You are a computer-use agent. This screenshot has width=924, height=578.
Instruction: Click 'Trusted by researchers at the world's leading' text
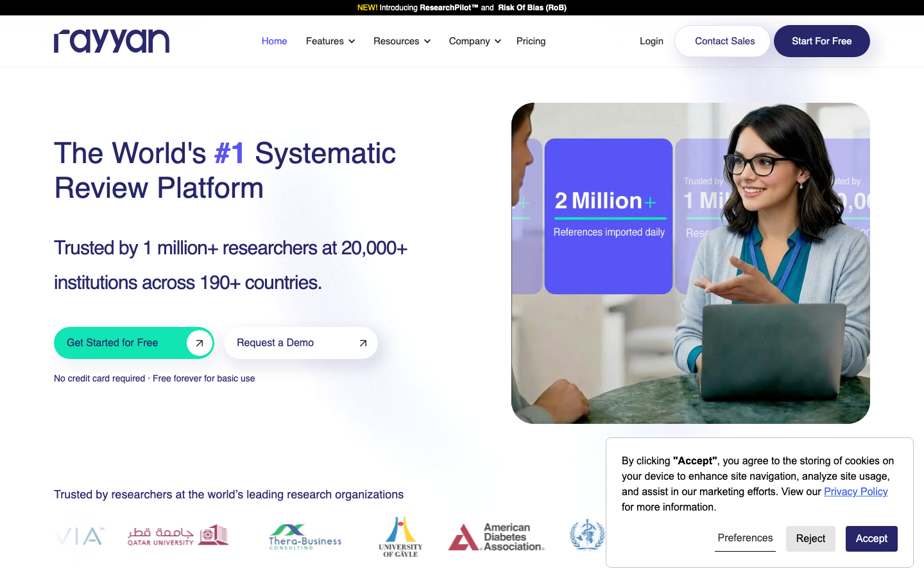228,495
